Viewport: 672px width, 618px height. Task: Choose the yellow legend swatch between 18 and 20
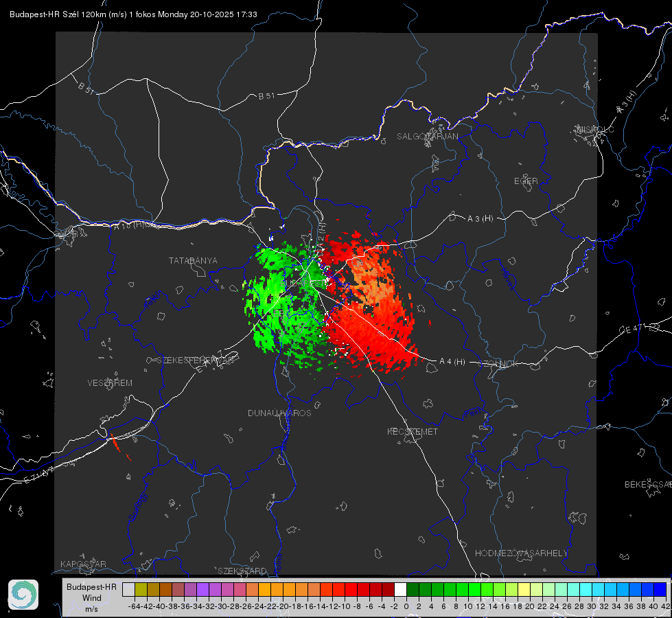click(524, 590)
